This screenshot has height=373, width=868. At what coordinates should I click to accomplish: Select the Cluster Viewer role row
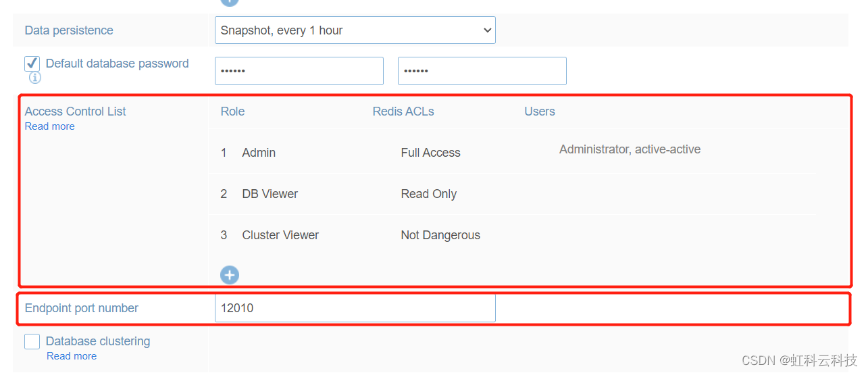tap(513, 235)
